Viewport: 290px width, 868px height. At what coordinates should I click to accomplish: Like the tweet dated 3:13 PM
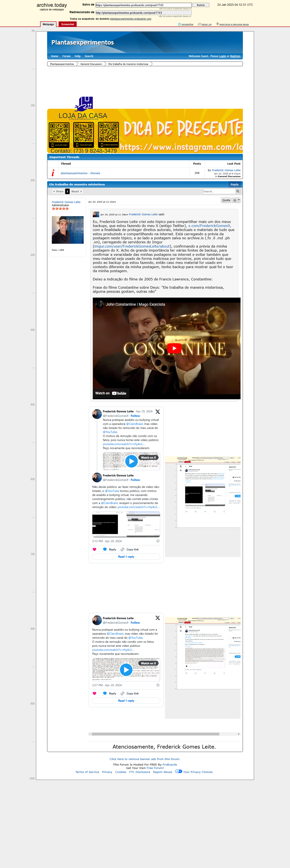(94, 550)
